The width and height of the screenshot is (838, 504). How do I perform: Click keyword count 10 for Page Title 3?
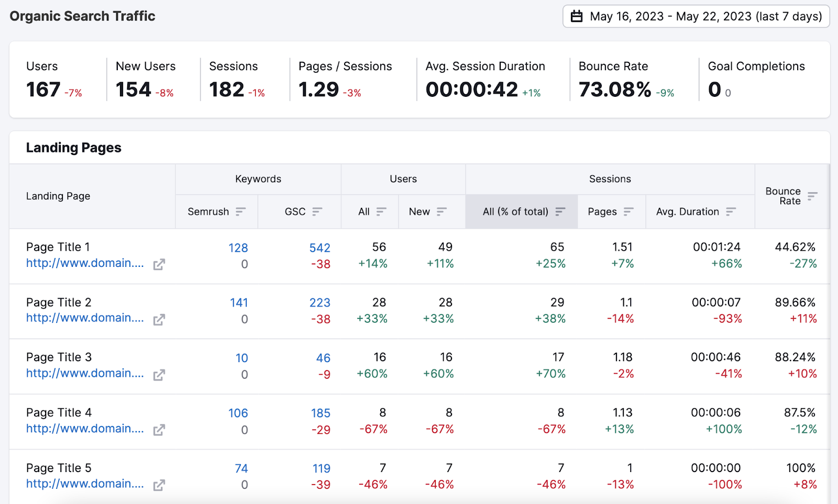coord(241,358)
